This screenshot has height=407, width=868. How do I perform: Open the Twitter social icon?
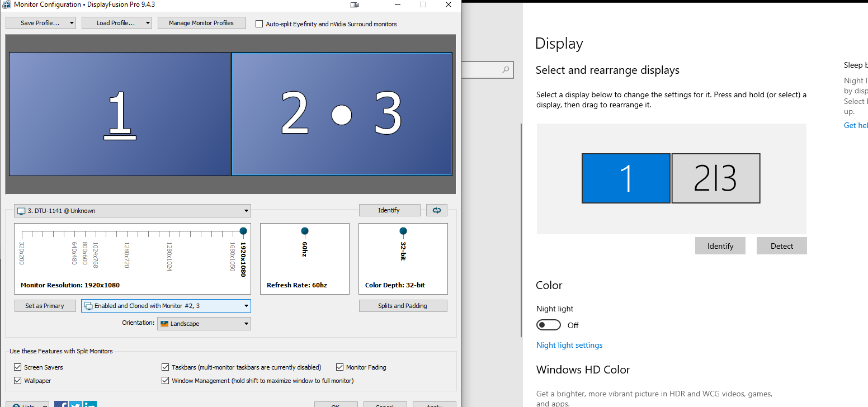(76, 404)
